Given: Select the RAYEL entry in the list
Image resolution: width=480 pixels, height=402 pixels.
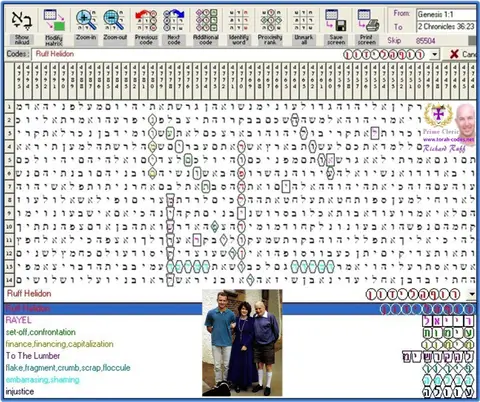Looking at the screenshot, I should [x=19, y=320].
